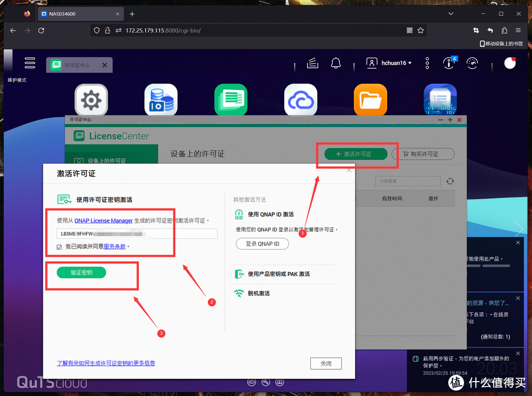Image resolution: width=532 pixels, height=396 pixels.
Task: Click the 购买许可证 button
Action: [423, 154]
